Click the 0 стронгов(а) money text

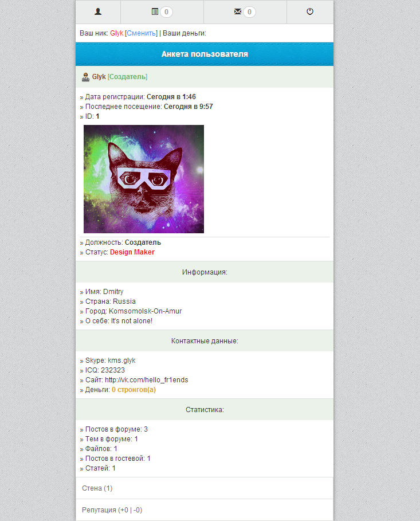pos(134,389)
